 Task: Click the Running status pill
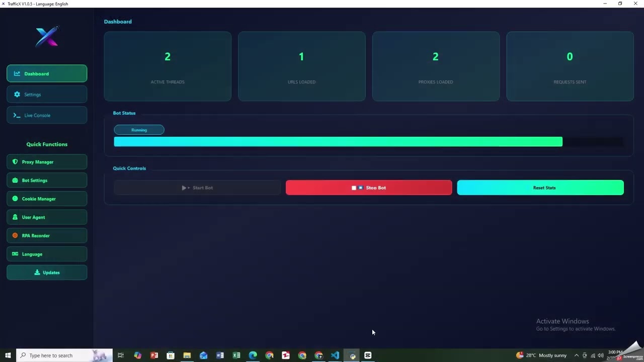pos(139,130)
